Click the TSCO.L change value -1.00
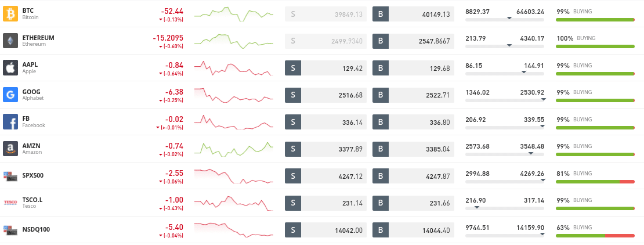The width and height of the screenshot is (644, 245). coord(173,200)
